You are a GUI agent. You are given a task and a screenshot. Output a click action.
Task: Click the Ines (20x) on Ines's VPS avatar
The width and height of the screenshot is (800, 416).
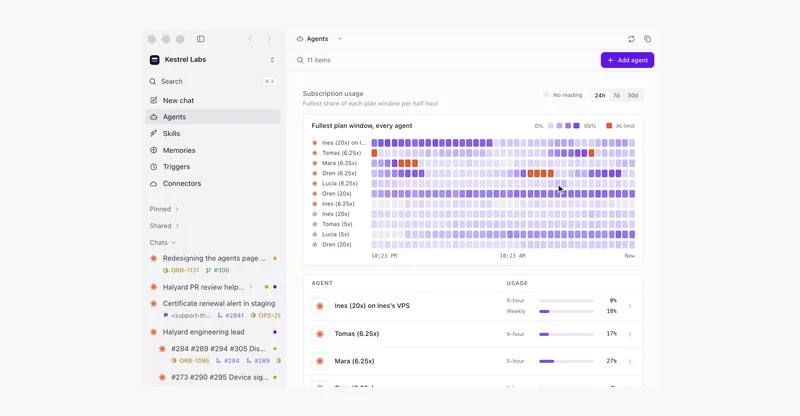coord(320,306)
